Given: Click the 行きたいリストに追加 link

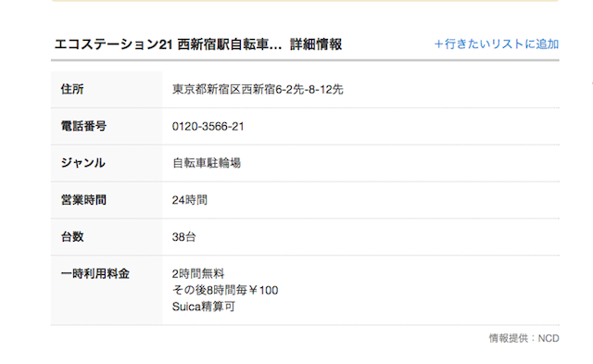Looking at the screenshot, I should click(x=497, y=44).
